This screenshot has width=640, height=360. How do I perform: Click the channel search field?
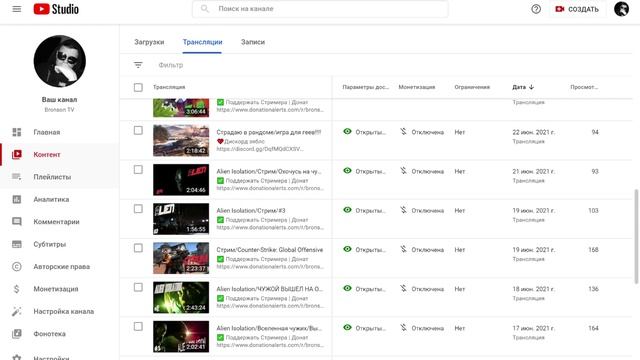click(x=320, y=9)
